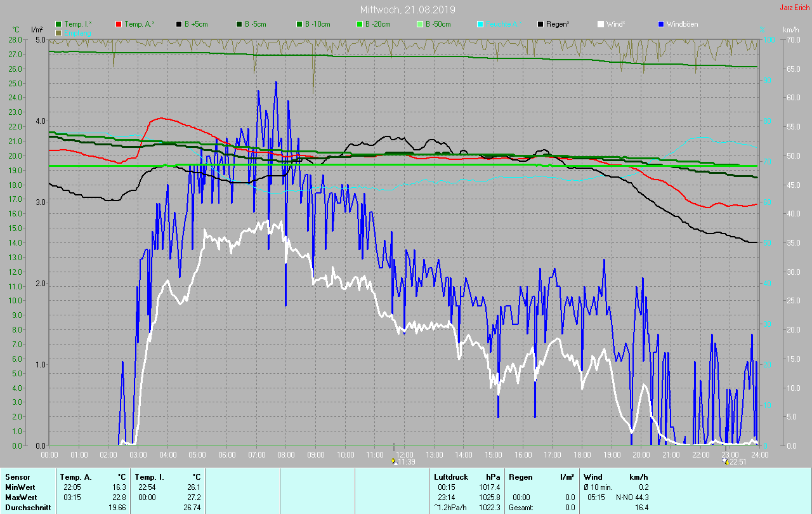812x514 pixels.
Task: Click the 11:39 marker icon below axis
Action: (x=395, y=462)
